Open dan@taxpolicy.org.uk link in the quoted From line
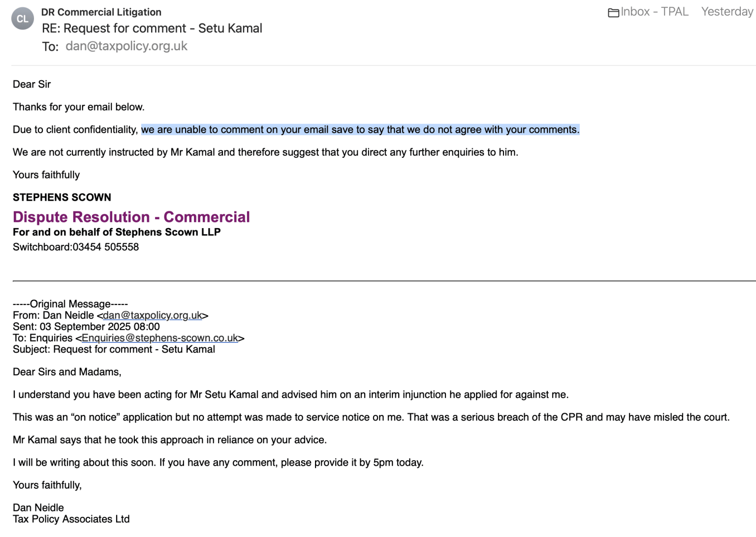The width and height of the screenshot is (756, 537). tap(153, 315)
